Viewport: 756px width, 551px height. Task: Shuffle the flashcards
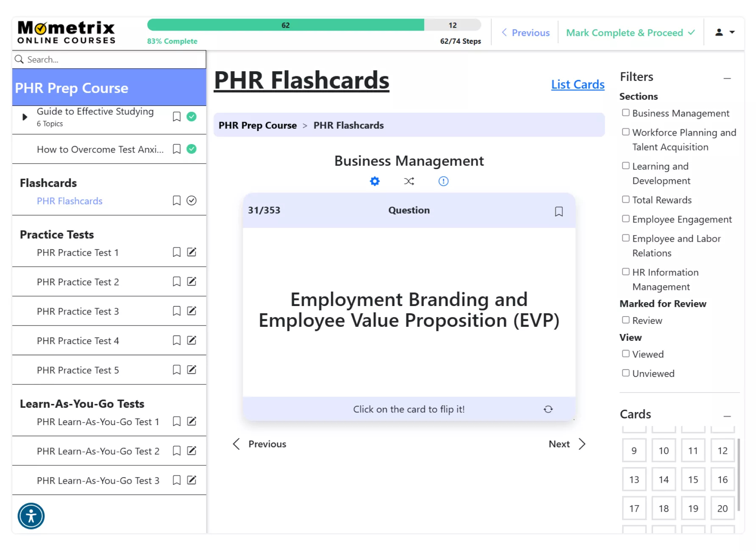tap(409, 181)
